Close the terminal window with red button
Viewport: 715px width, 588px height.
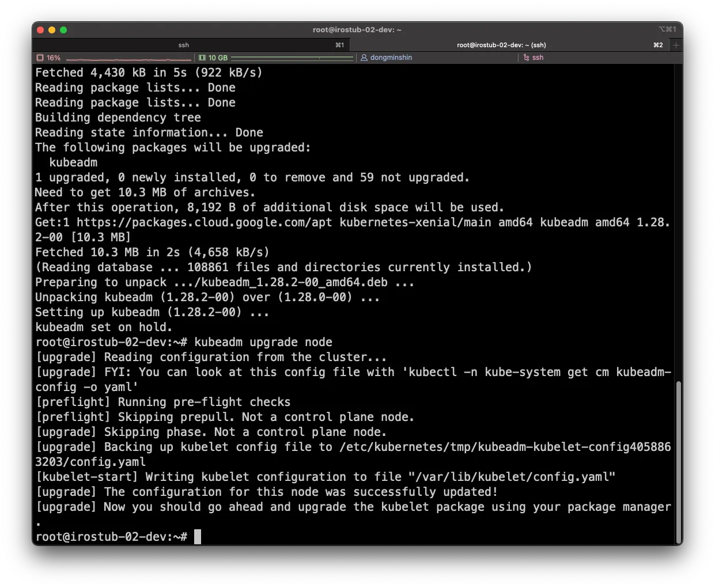(40, 30)
